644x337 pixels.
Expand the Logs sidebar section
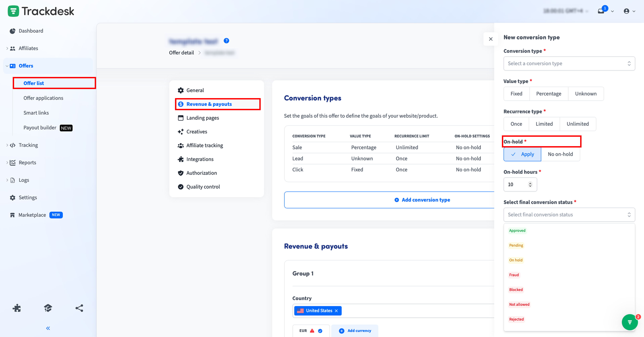coord(7,180)
